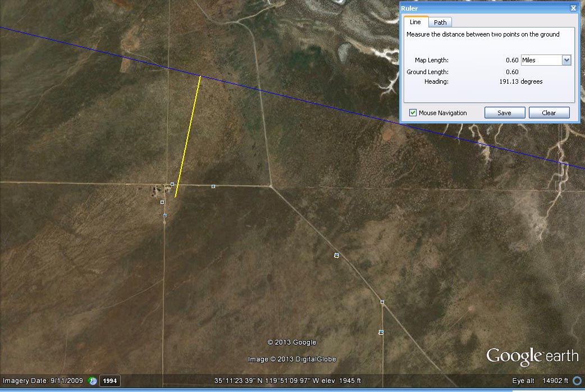
Task: Clear the ruler measurement
Action: click(549, 113)
